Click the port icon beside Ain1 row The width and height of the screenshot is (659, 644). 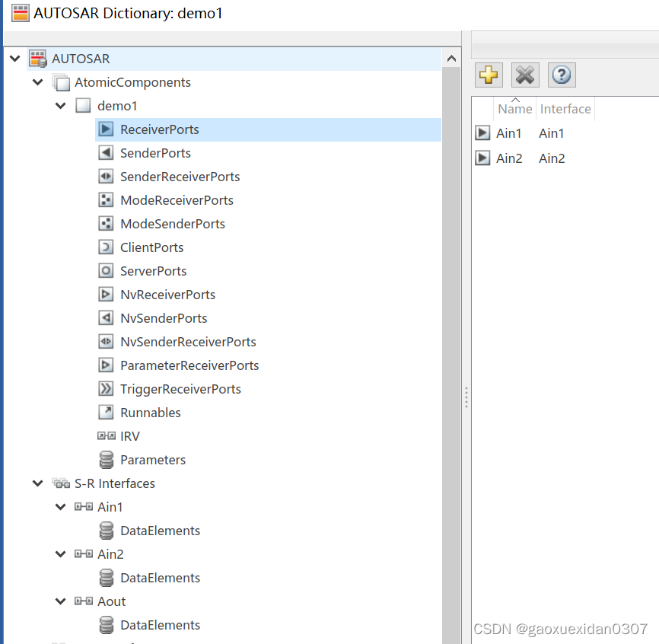[482, 133]
